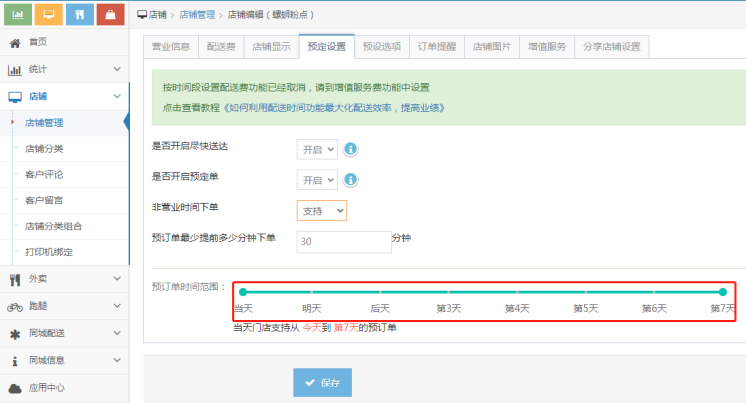746x403 pixels.
Task: Click the green bar chart shortcut icon
Action: (x=19, y=14)
